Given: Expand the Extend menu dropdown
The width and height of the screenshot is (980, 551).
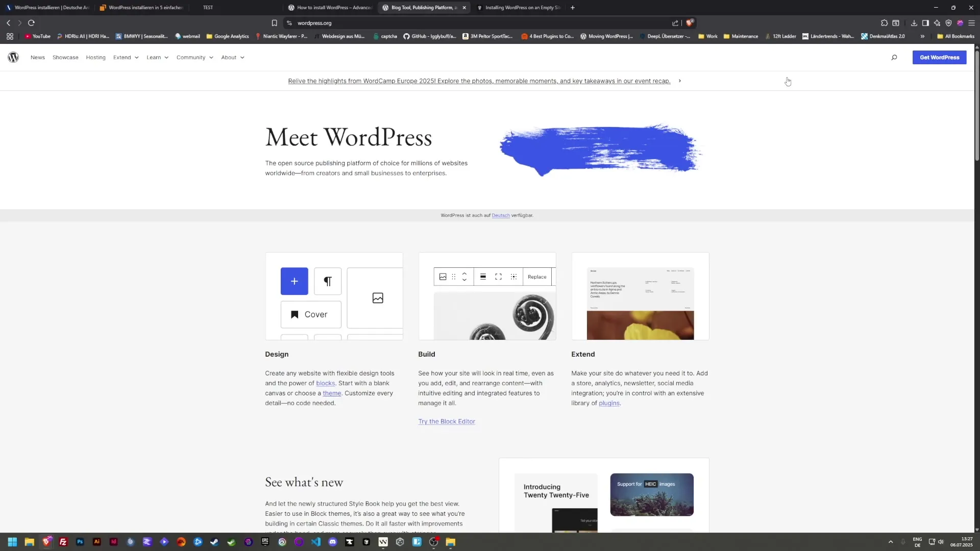Looking at the screenshot, I should [x=126, y=57].
